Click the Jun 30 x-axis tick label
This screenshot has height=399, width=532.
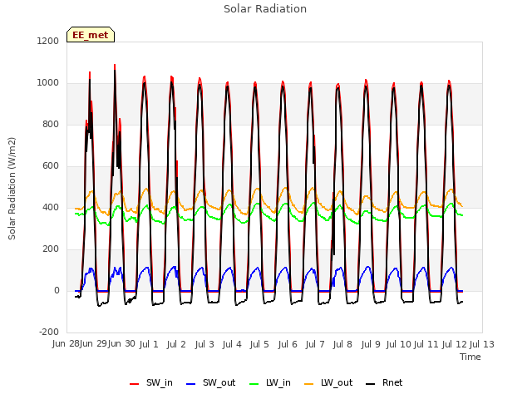click(x=122, y=344)
